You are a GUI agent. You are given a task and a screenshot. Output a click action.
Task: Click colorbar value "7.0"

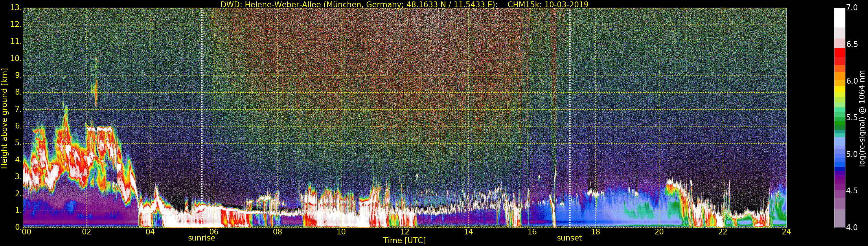[x=852, y=8]
